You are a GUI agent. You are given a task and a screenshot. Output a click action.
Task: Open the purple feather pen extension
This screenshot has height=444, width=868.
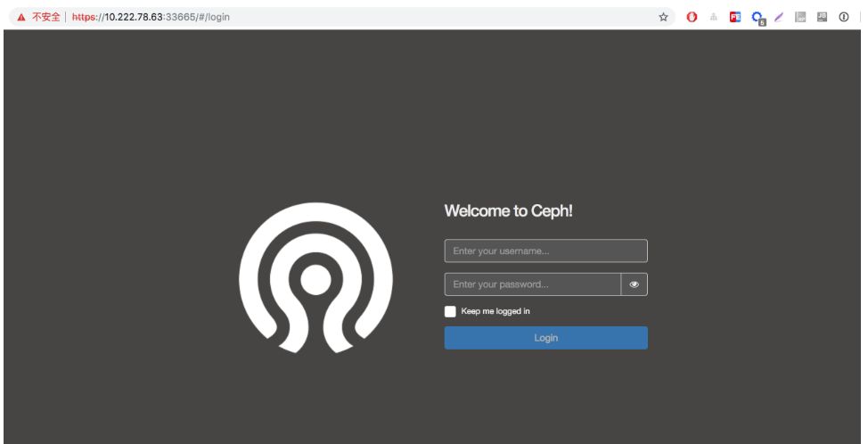pyautogui.click(x=779, y=17)
